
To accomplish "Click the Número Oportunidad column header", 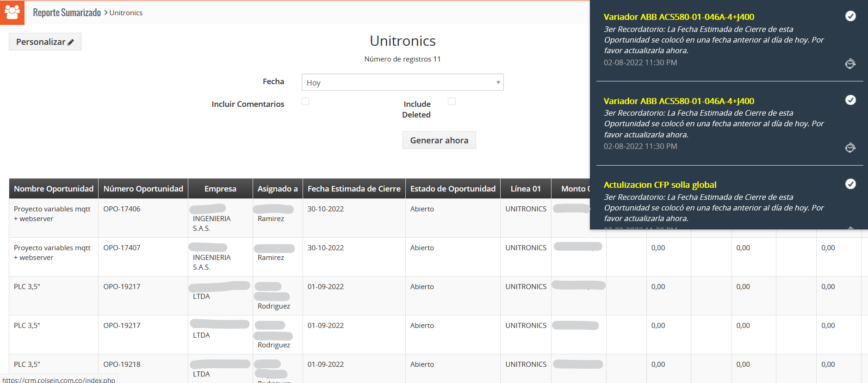I will click(x=143, y=189).
